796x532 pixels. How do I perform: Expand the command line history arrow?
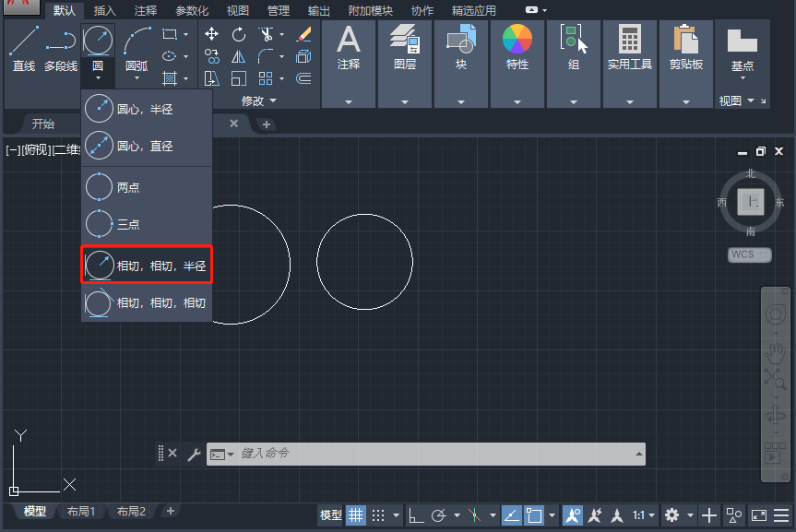click(x=638, y=454)
